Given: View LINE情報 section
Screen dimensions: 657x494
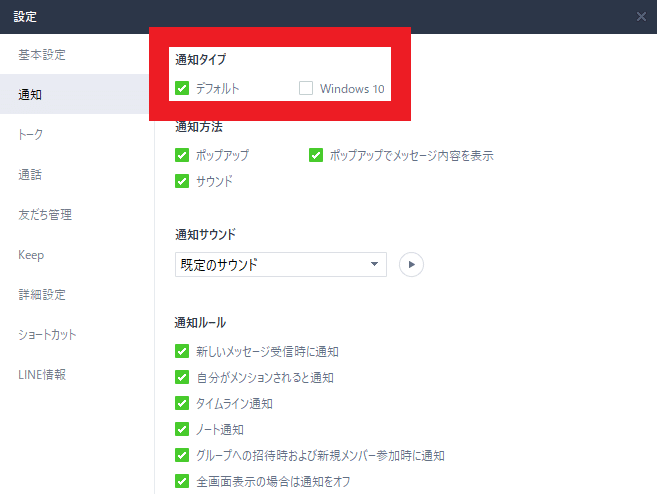Looking at the screenshot, I should [75, 375].
